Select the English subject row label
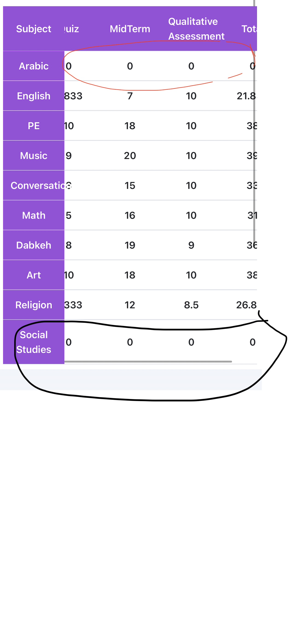Screen dimensions: 297x644 (34, 96)
